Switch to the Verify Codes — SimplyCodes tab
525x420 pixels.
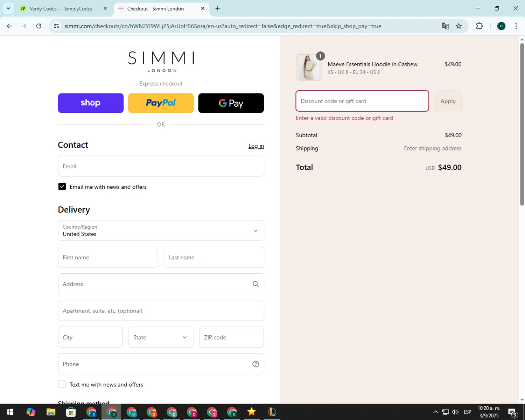point(63,8)
